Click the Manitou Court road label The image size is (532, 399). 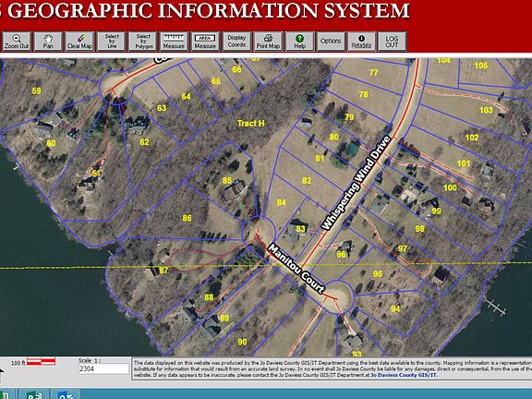(296, 269)
